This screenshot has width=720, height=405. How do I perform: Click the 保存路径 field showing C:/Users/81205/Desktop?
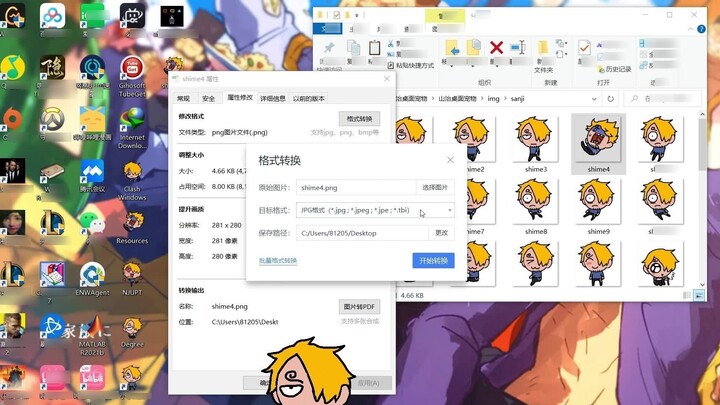(x=362, y=233)
